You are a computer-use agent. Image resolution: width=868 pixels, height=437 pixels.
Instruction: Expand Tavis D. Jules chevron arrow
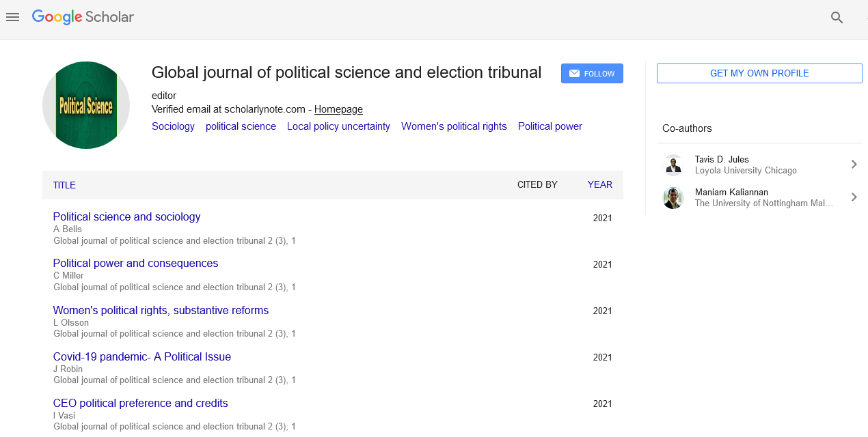tap(854, 164)
